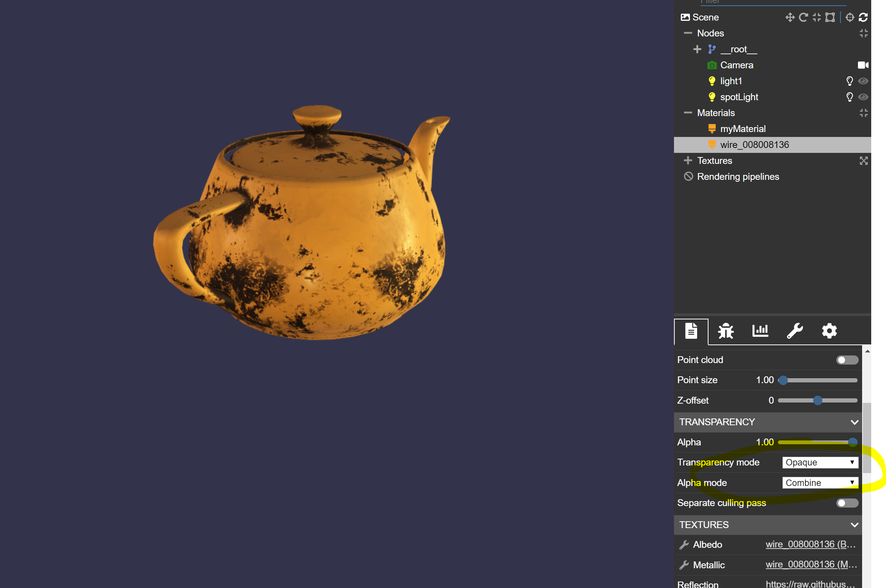
Task: Toggle the Point cloud switch
Action: (x=847, y=360)
